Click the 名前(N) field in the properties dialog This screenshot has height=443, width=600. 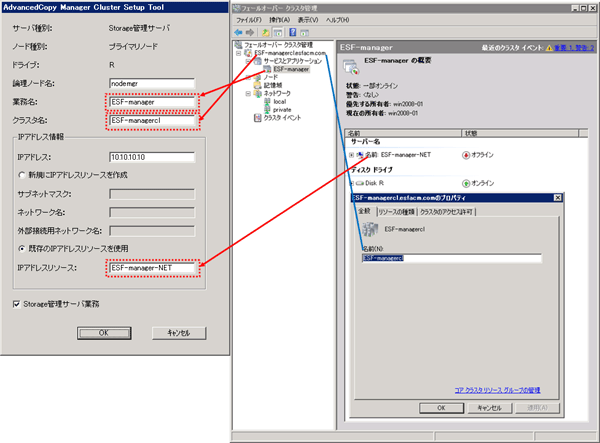[x=452, y=258]
